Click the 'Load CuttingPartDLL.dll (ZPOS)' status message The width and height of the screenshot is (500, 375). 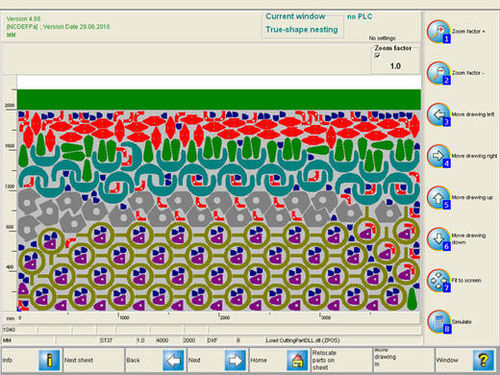pos(302,340)
